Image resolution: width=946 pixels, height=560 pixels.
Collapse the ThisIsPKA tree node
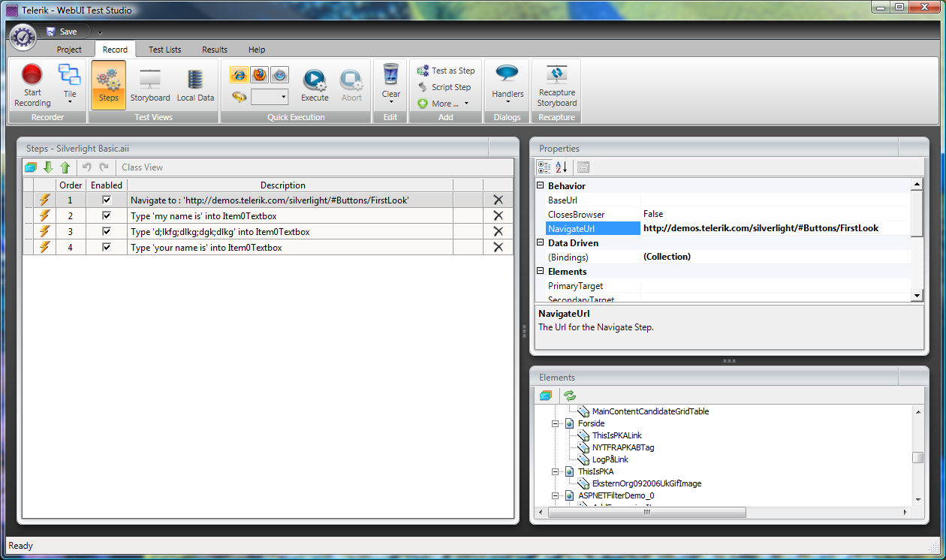coord(556,471)
